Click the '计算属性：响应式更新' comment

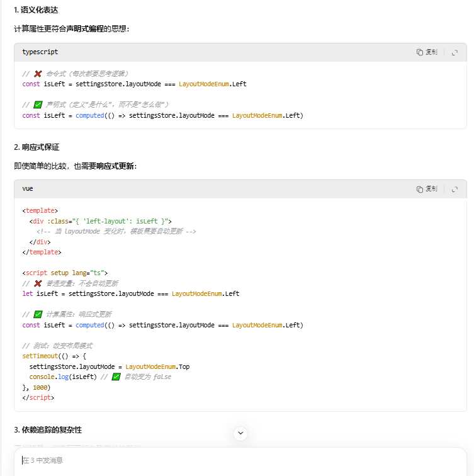coord(67,314)
